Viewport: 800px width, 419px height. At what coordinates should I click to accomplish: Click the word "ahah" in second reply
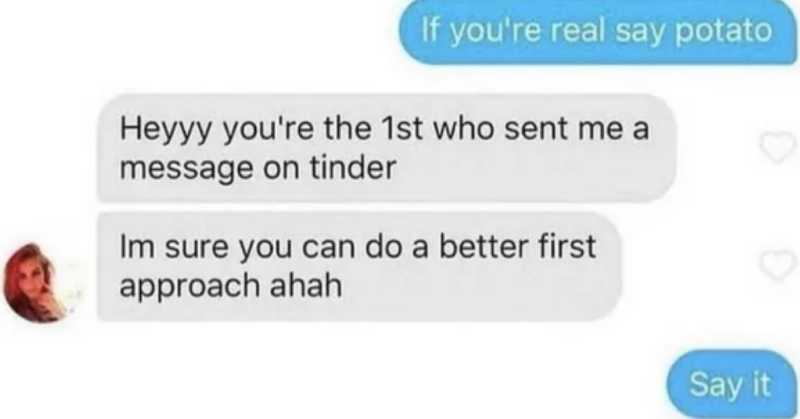306,285
